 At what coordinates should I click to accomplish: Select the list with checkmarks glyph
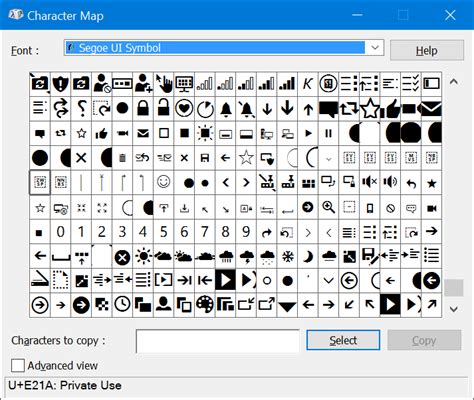coord(411,84)
